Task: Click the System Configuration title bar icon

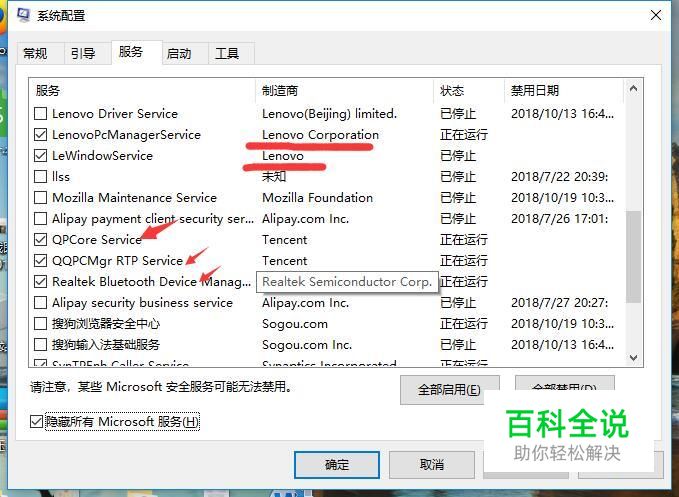Action: click(23, 14)
